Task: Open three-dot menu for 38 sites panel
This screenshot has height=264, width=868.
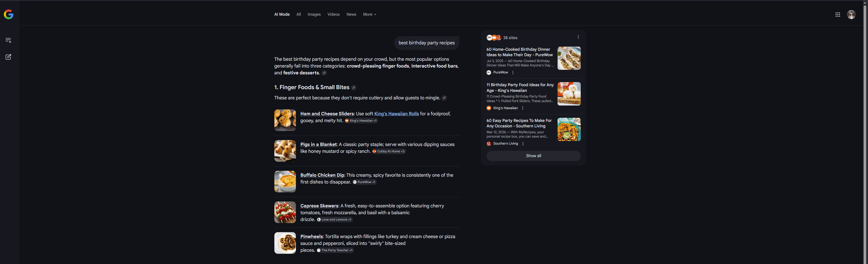Action: (x=578, y=37)
